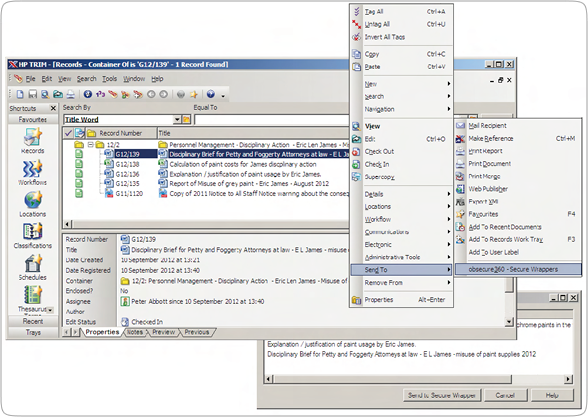The width and height of the screenshot is (588, 417).
Task: Click the Send to Secure Wrapper button
Action: (441, 395)
